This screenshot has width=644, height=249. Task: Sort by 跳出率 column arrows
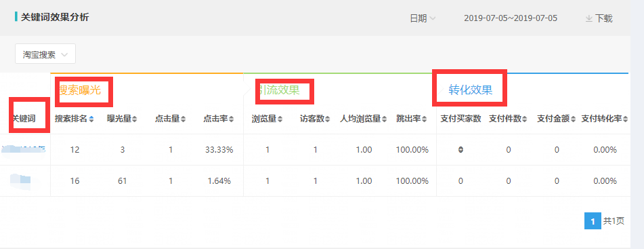425,119
